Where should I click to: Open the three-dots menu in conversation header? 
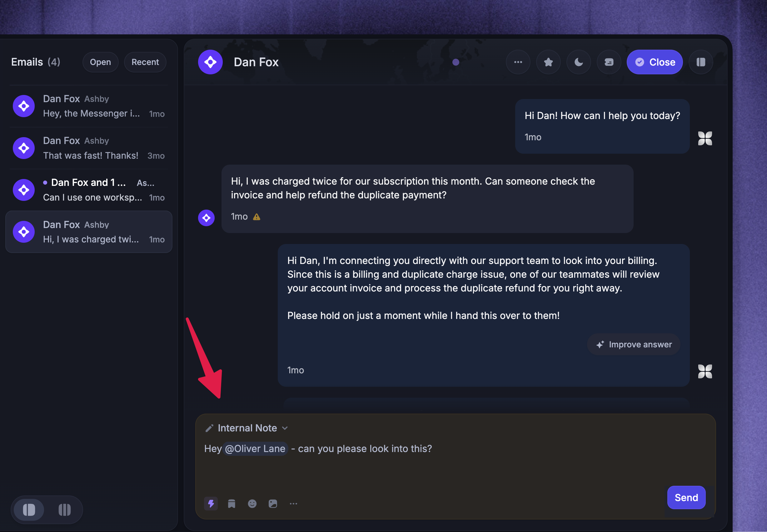click(518, 62)
